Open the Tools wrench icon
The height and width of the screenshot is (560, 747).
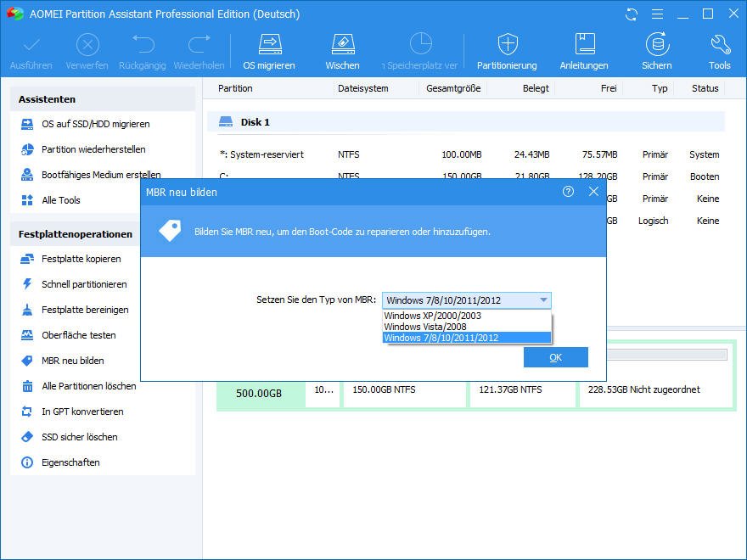click(x=719, y=52)
